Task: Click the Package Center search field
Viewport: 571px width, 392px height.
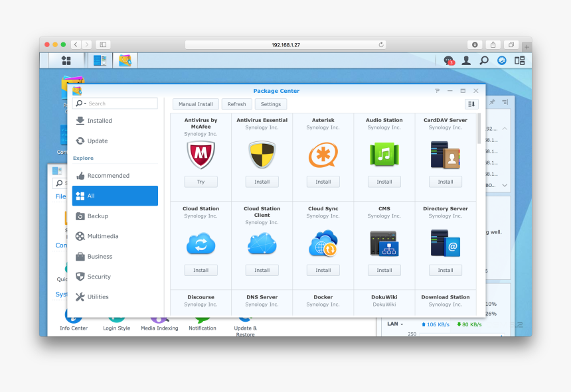Action: pos(115,103)
